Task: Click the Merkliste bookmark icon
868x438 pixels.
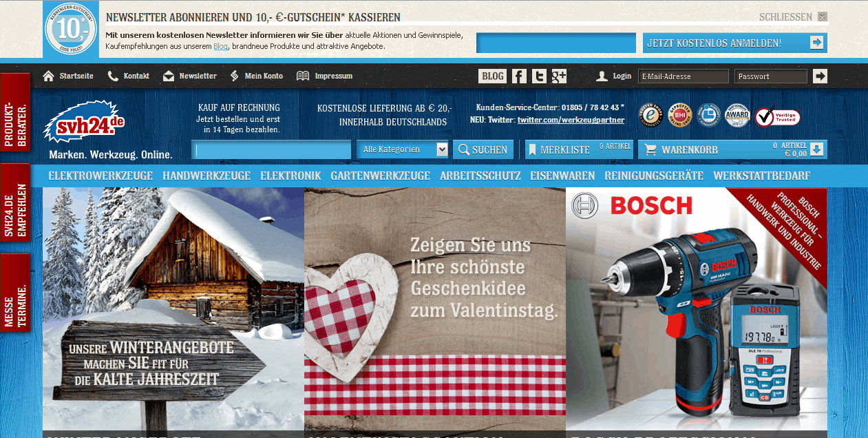Action: point(532,149)
